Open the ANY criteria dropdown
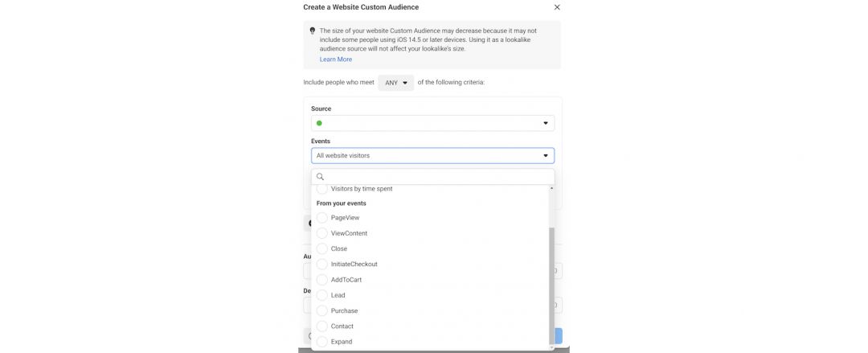 tap(395, 82)
